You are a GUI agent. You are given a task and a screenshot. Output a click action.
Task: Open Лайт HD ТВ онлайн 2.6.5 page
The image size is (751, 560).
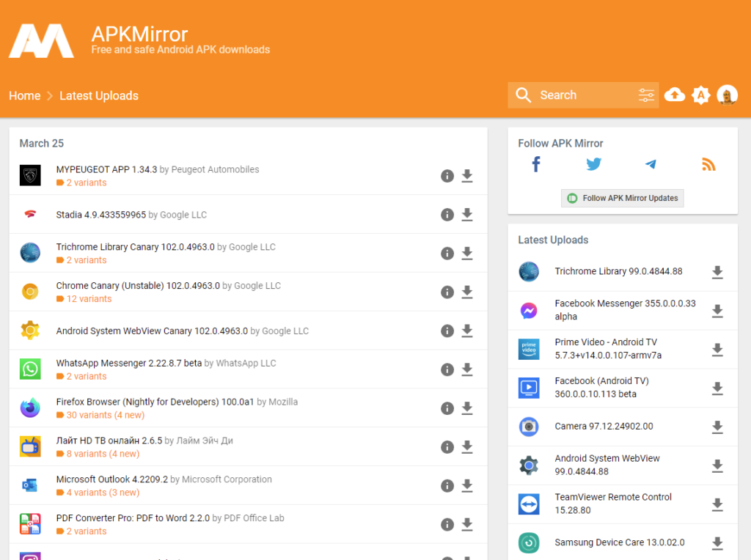(109, 441)
